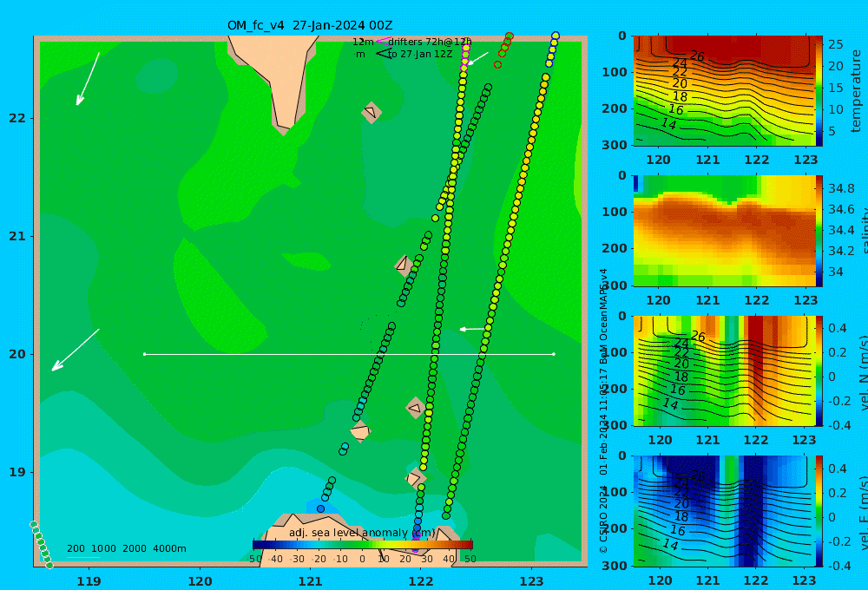Click longitude tick label 120 on main map

pos(200,581)
